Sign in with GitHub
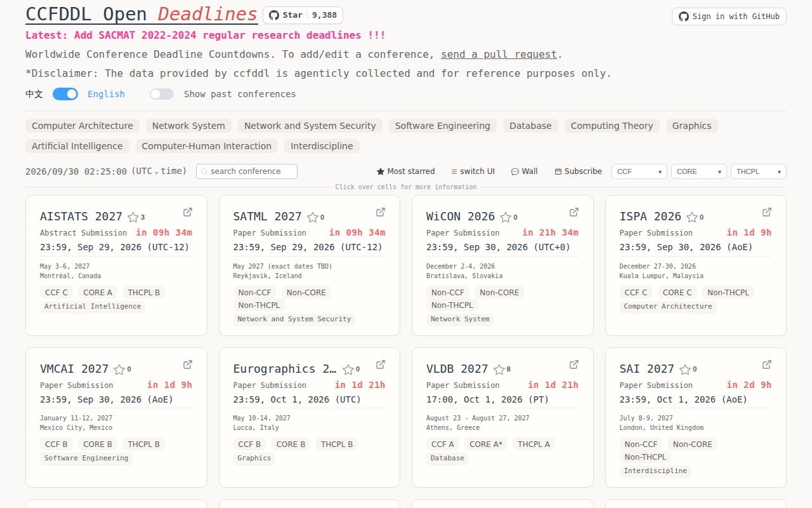This screenshot has height=508, width=812. pyautogui.click(x=729, y=17)
